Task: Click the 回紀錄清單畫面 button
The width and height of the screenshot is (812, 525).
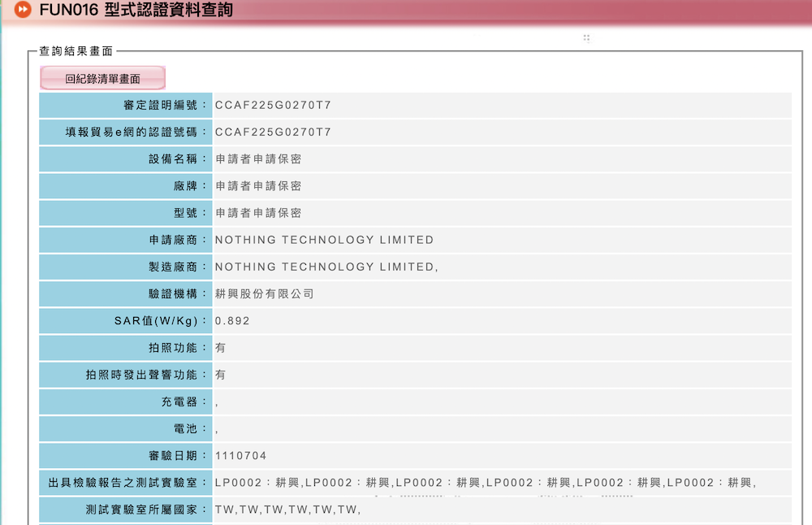Action: (x=102, y=78)
